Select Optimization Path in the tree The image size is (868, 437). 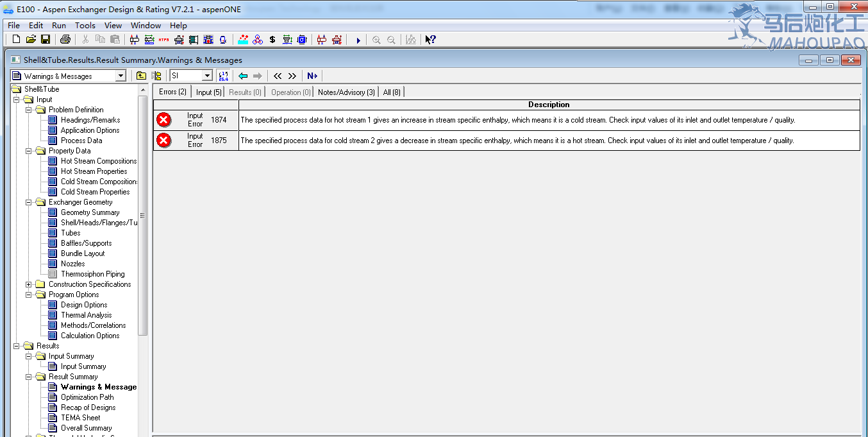click(87, 397)
